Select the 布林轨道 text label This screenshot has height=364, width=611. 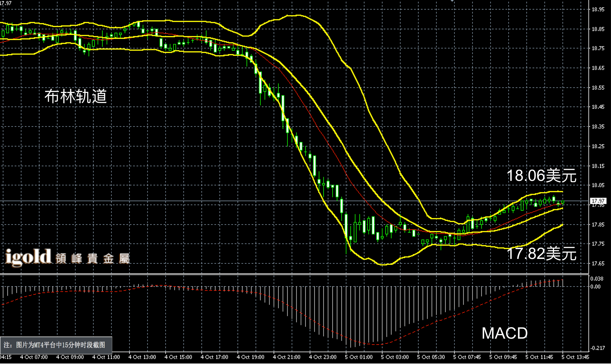[76, 97]
